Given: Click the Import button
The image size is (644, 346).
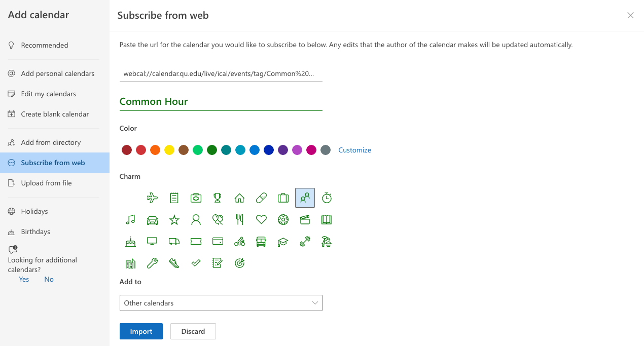Looking at the screenshot, I should (x=141, y=331).
